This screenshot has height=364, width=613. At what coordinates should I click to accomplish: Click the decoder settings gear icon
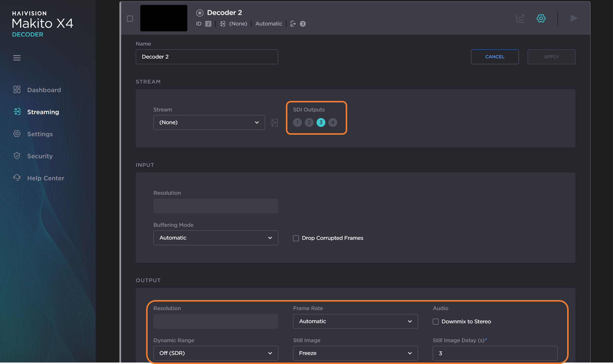point(541,18)
